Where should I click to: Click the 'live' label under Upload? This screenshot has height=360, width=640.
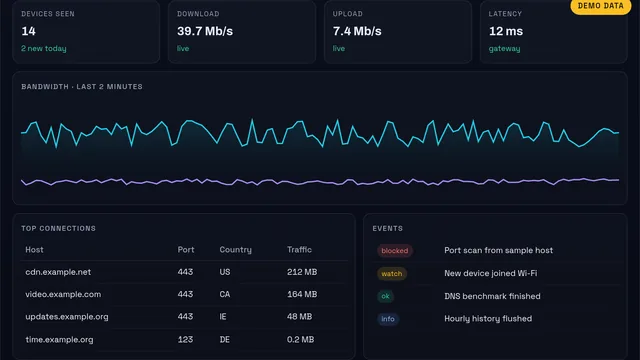pos(339,48)
